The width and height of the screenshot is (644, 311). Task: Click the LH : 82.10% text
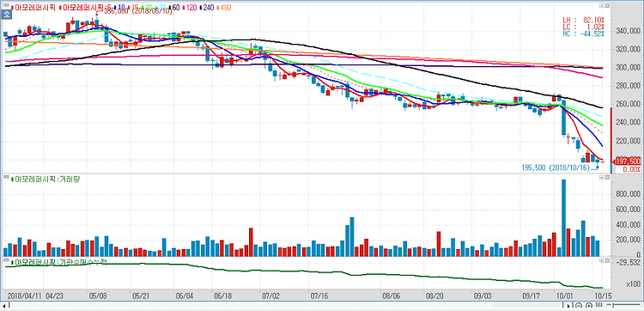pos(584,19)
